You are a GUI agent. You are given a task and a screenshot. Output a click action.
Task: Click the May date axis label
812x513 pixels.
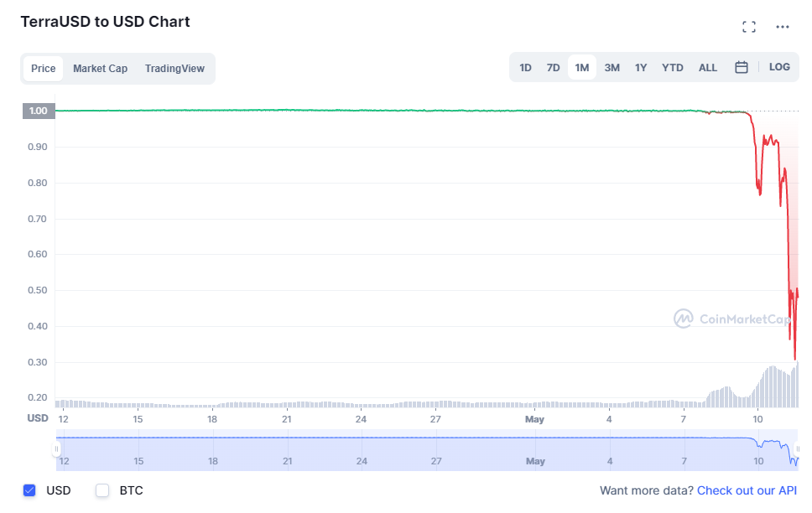tap(535, 419)
